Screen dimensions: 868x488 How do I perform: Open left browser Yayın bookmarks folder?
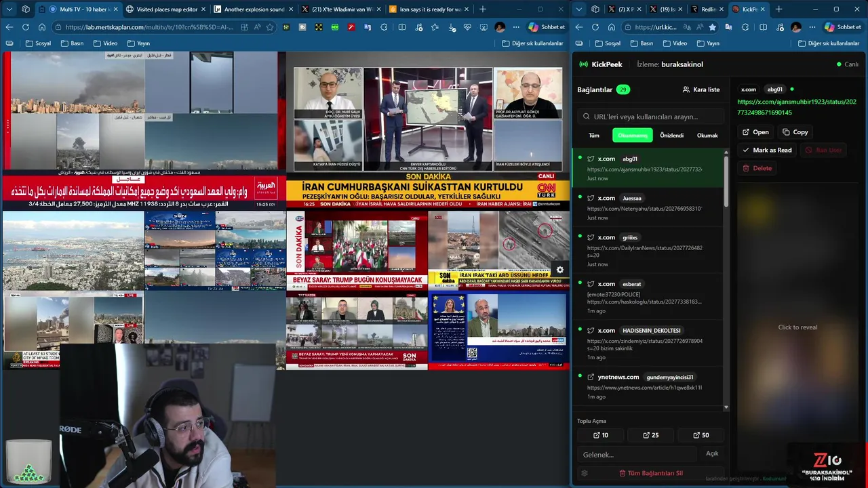(x=138, y=43)
